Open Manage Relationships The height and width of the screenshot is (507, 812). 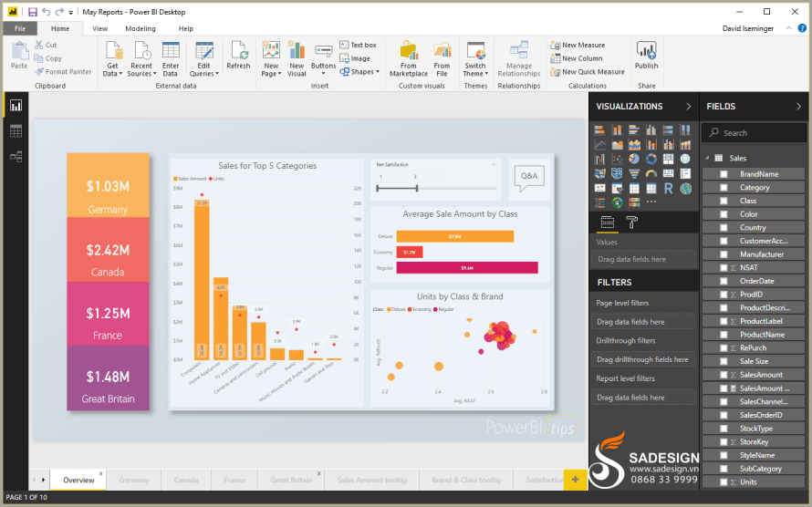(x=519, y=59)
